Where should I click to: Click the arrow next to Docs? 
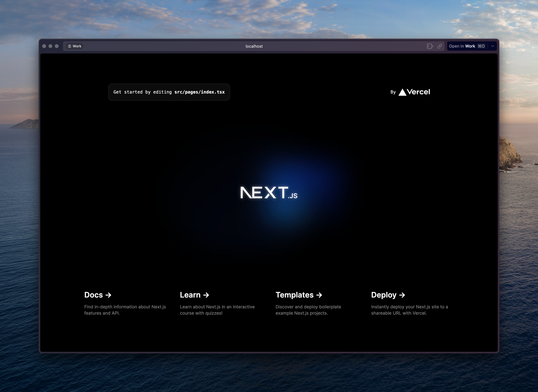pyautogui.click(x=109, y=295)
